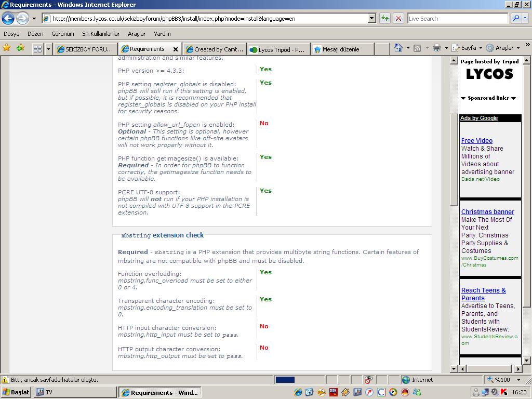Viewport: 532px width, 399px height.
Task: Open the Sayfa toolbar menu
Action: coord(467,48)
